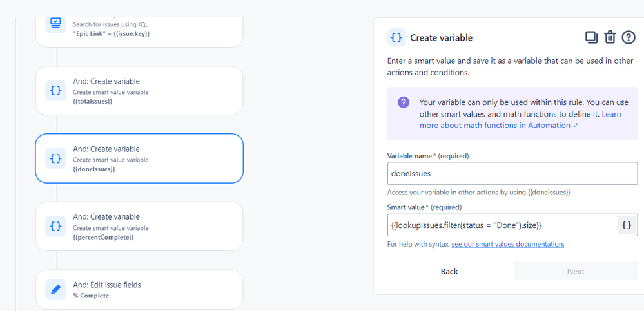Delete this component via the trash icon

pyautogui.click(x=610, y=37)
